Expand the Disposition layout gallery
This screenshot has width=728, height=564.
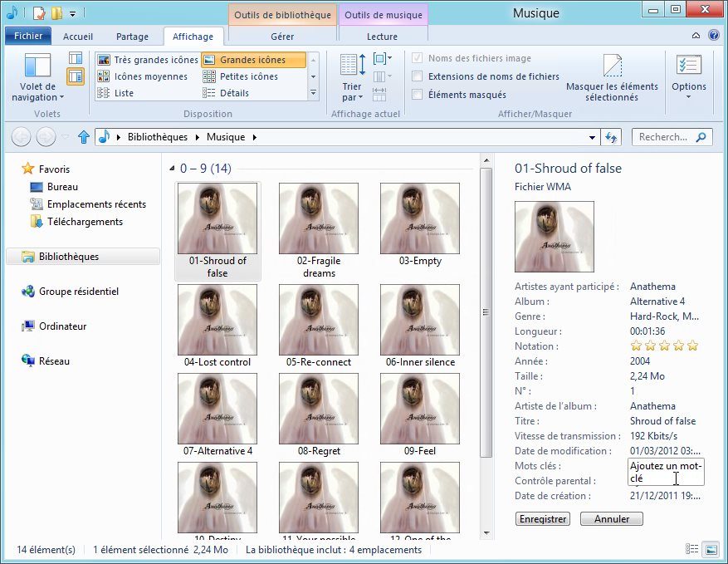313,93
